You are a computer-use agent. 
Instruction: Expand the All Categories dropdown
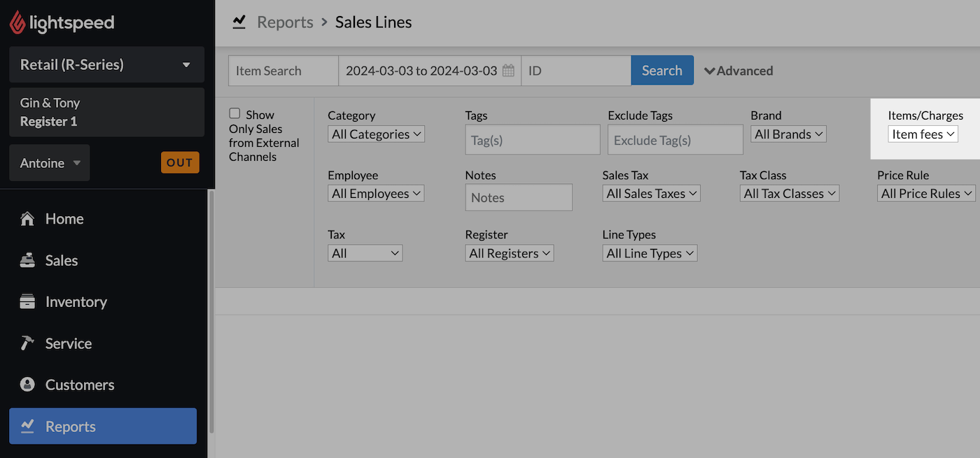(376, 134)
